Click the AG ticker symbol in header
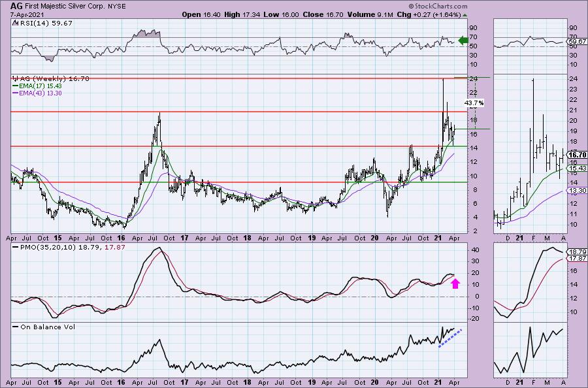The image size is (588, 388). (x=15, y=6)
